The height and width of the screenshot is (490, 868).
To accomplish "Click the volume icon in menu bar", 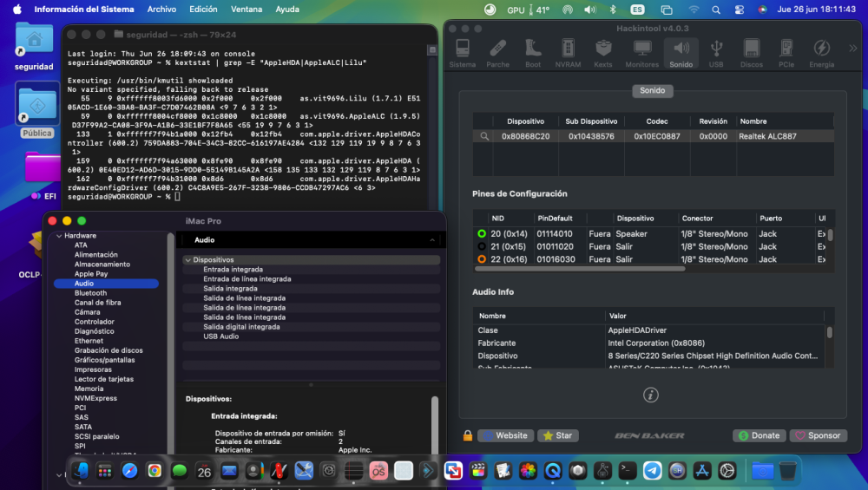I will [590, 10].
